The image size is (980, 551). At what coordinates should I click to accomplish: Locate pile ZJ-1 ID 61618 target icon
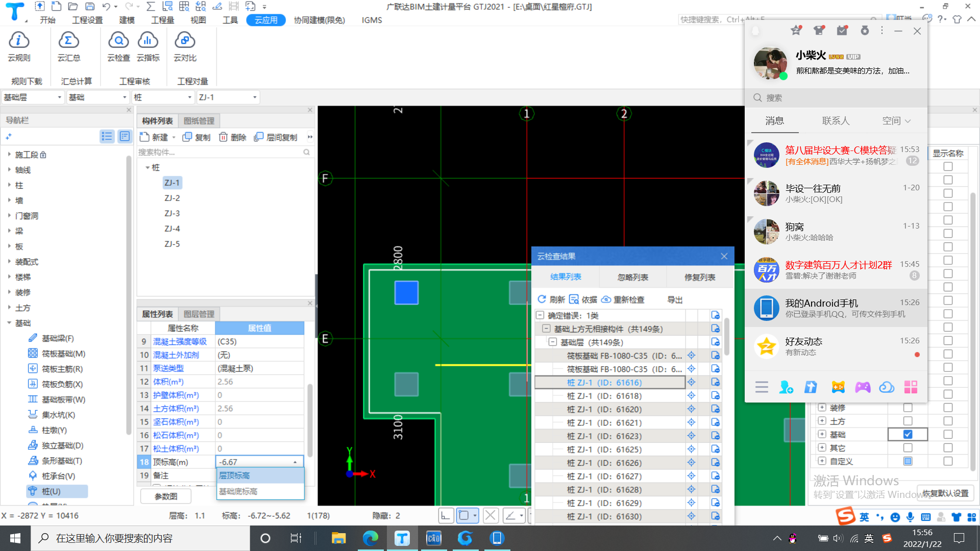(x=691, y=395)
